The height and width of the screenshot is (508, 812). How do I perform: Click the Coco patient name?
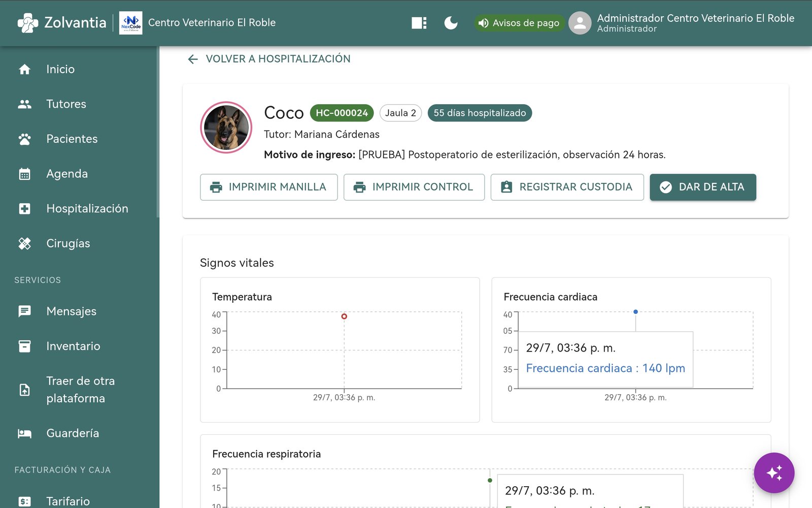click(x=284, y=113)
